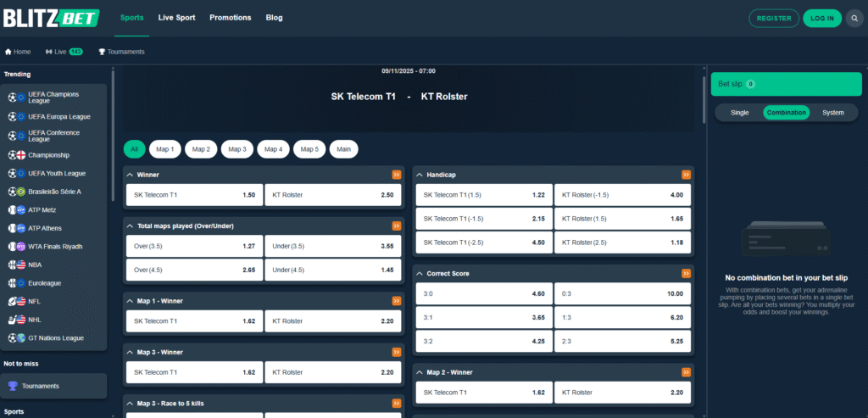Click the Euroleague basketball icon
The height and width of the screenshot is (418, 868).
(x=12, y=283)
